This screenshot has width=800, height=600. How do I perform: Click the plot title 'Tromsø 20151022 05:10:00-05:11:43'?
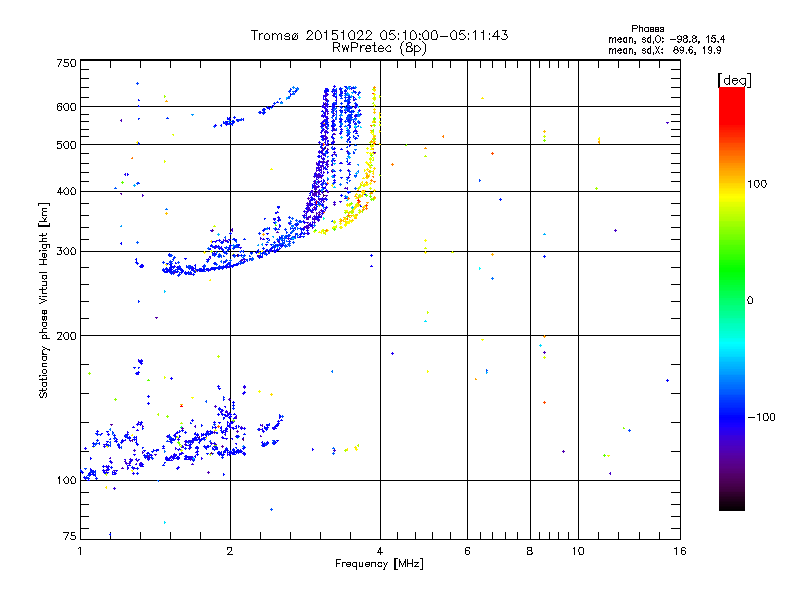tap(379, 35)
